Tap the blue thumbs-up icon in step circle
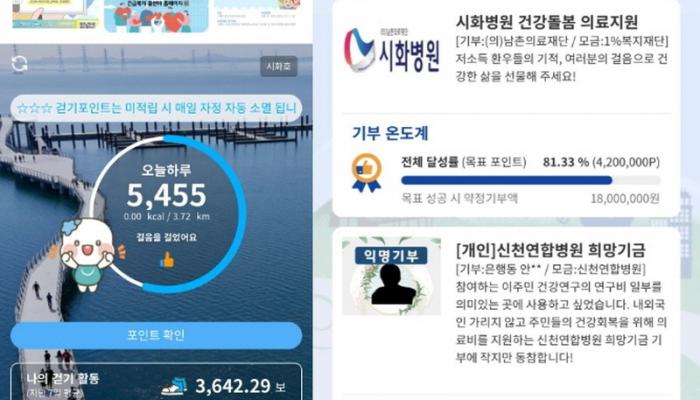This screenshot has height=400, width=700. [167, 259]
